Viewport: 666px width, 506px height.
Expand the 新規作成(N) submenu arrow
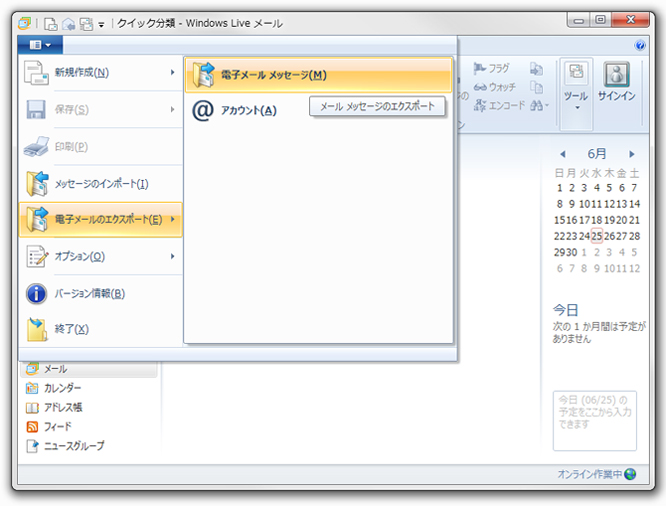[x=172, y=73]
